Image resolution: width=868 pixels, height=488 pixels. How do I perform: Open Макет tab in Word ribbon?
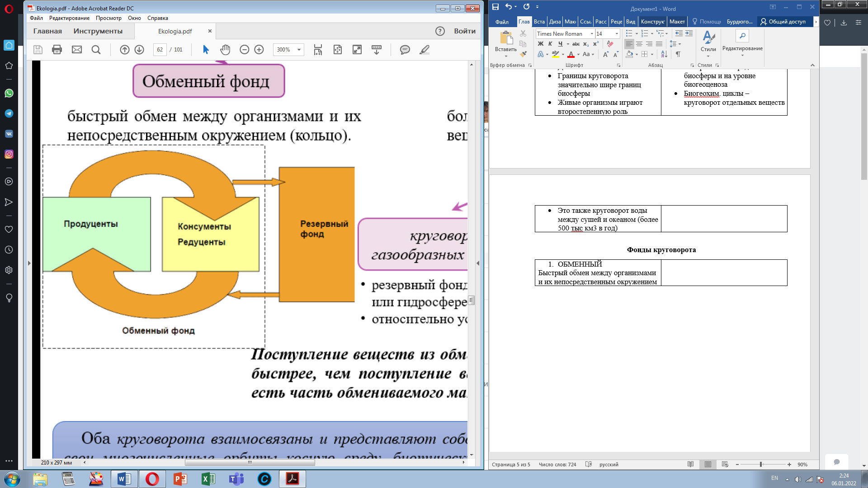(x=677, y=22)
